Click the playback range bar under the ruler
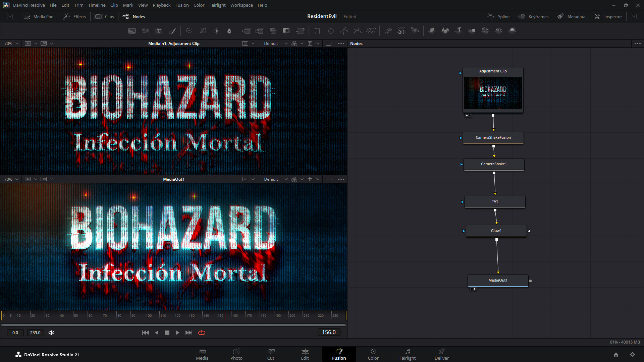Screen dimensions: 644x362 pos(173,325)
